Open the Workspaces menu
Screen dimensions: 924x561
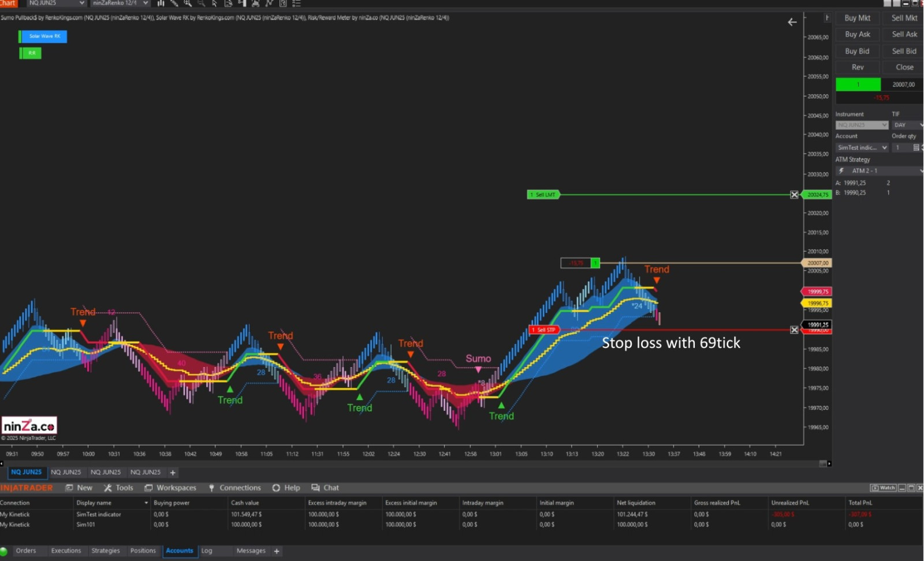point(170,488)
